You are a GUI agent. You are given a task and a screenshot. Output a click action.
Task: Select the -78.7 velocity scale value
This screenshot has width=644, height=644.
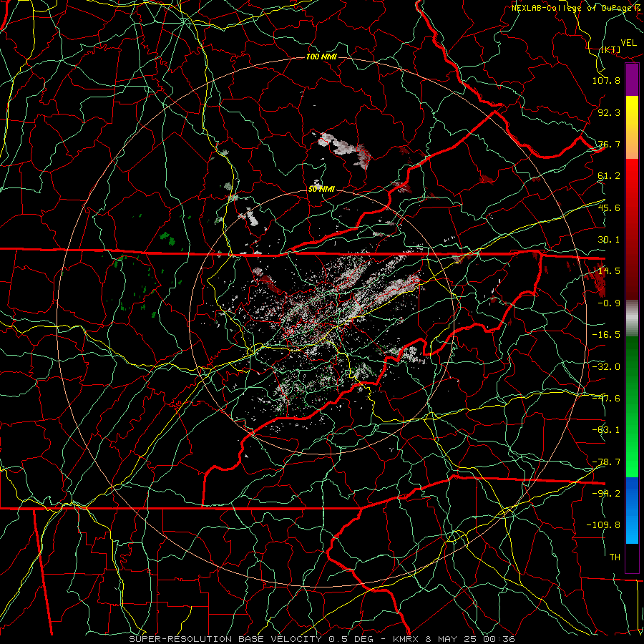point(606,462)
